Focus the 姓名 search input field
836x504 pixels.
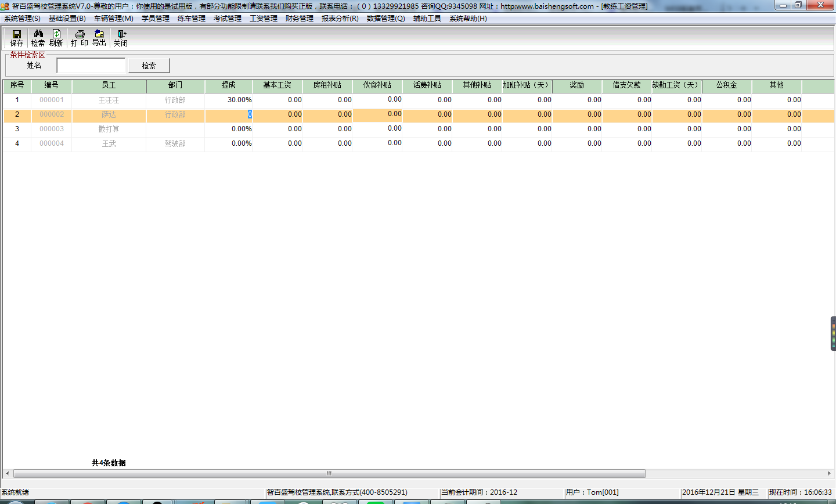[x=91, y=66]
